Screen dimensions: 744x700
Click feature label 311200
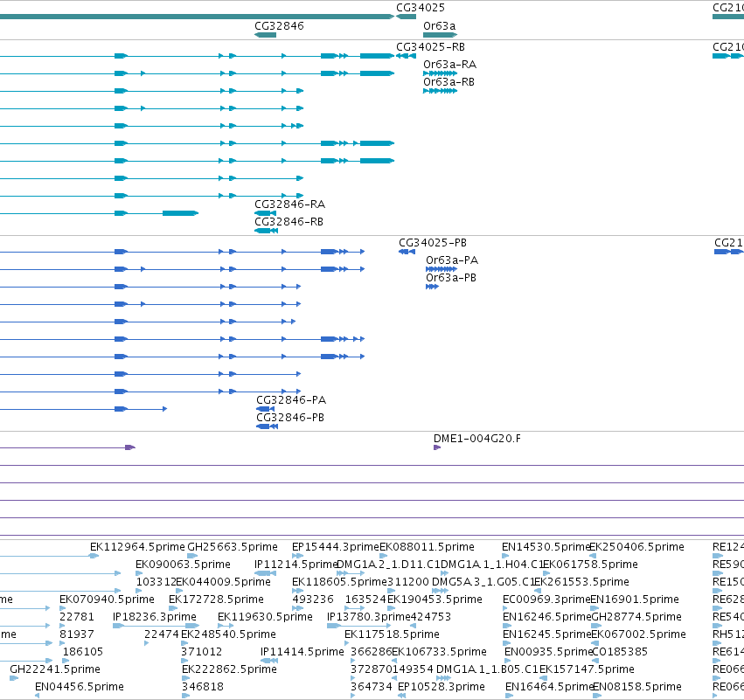(408, 582)
